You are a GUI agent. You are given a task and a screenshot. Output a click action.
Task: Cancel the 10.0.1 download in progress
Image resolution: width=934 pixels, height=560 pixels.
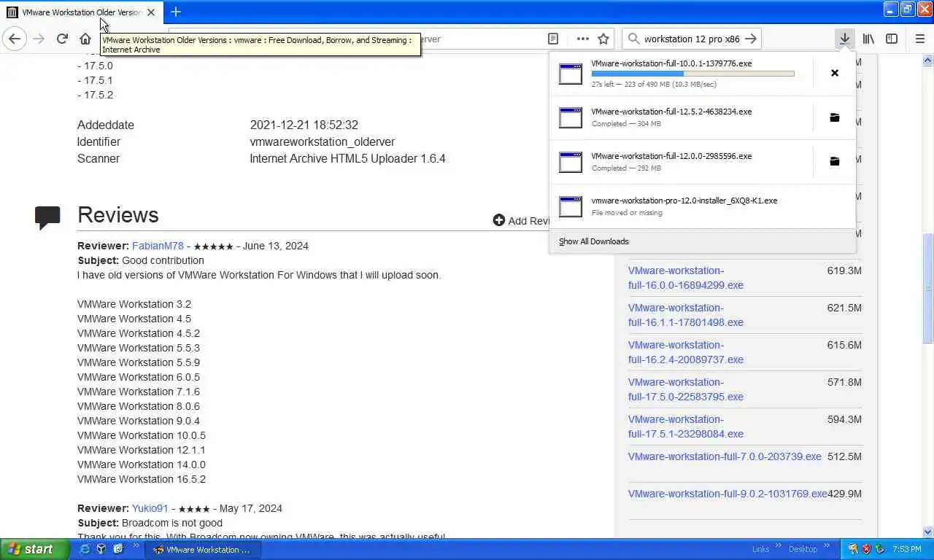(x=835, y=73)
